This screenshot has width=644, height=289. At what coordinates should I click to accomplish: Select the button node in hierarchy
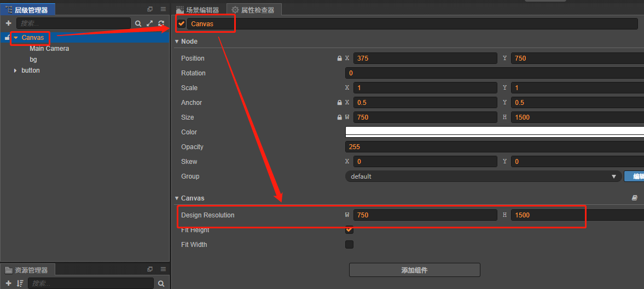click(x=31, y=70)
